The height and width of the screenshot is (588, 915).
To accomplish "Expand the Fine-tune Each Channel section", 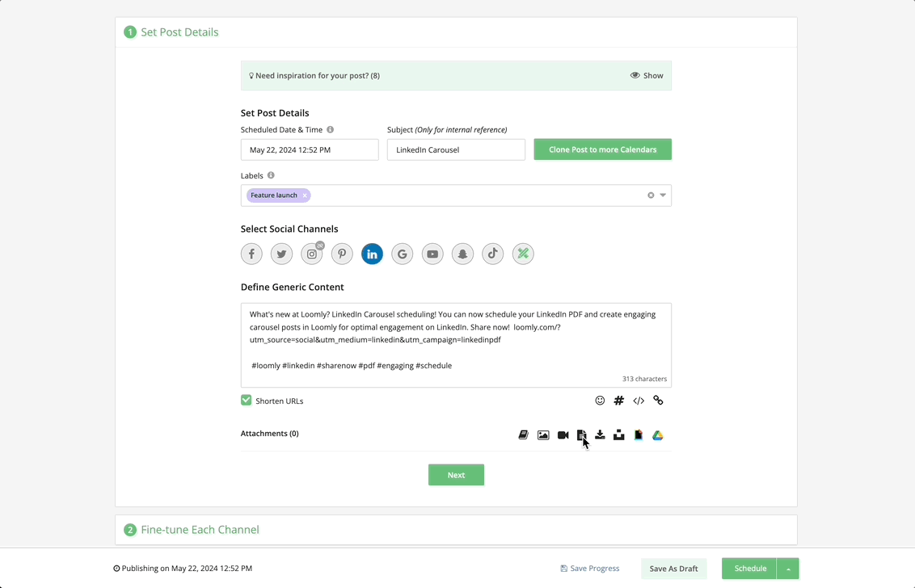I will [200, 530].
